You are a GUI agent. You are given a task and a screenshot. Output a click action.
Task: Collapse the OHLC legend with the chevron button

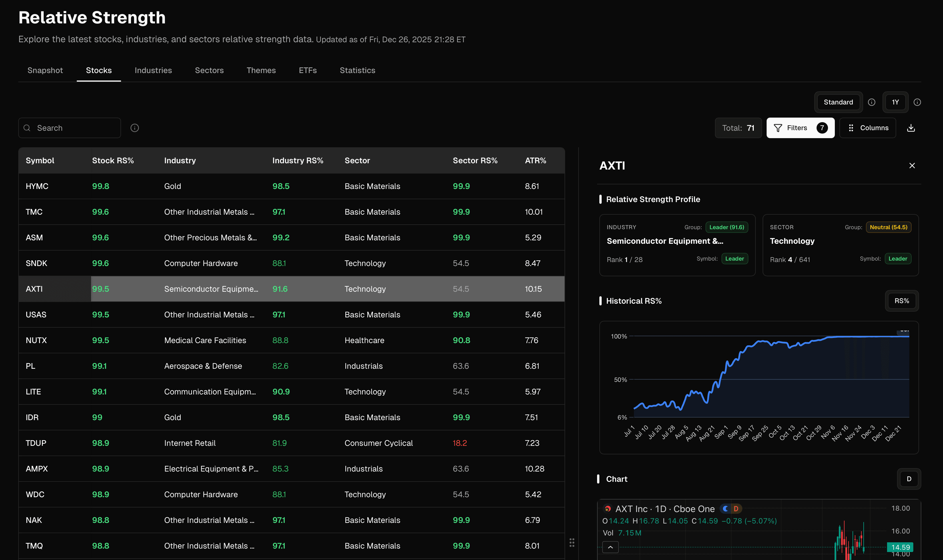pos(610,547)
